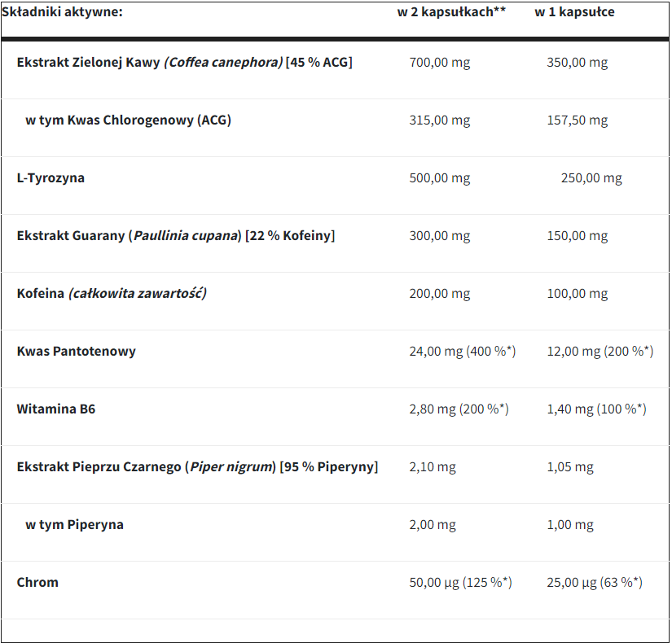Click the 200,00 mg caffeine value
This screenshot has width=672, height=643.
pyautogui.click(x=439, y=294)
